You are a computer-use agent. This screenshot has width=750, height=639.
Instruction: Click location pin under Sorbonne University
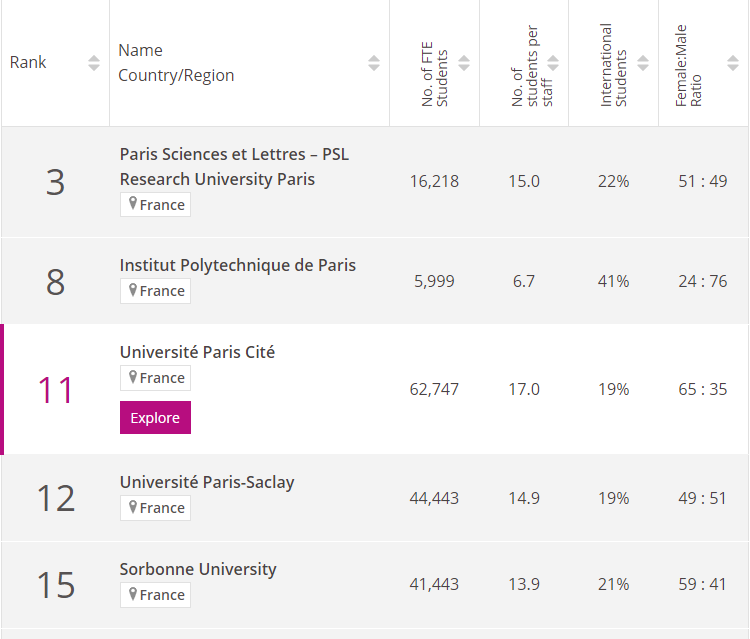(x=131, y=595)
